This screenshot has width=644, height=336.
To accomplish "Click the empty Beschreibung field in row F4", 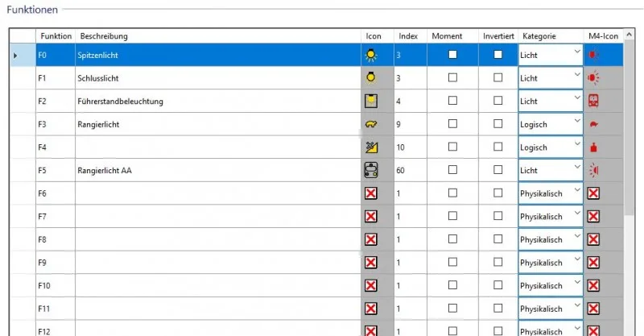I will point(218,147).
